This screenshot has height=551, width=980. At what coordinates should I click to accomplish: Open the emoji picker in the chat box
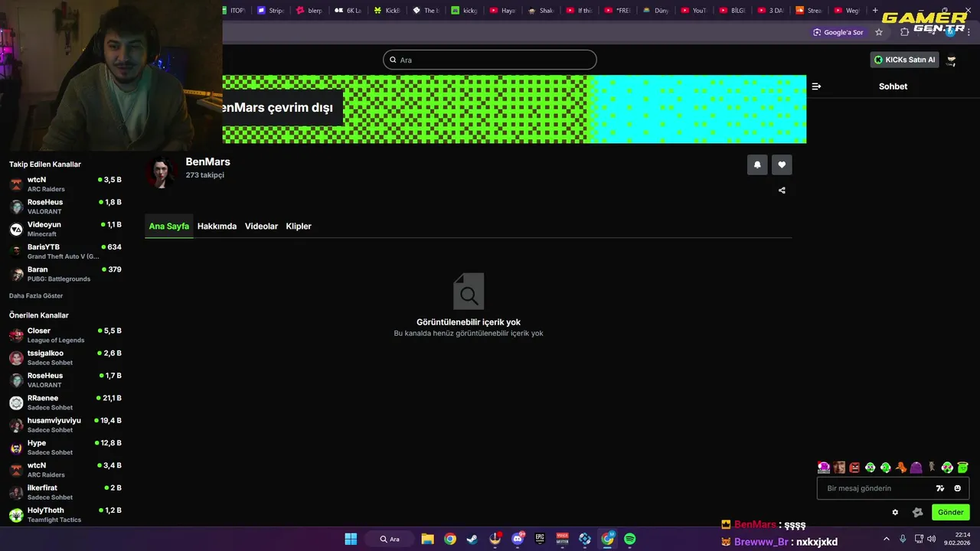click(x=957, y=488)
